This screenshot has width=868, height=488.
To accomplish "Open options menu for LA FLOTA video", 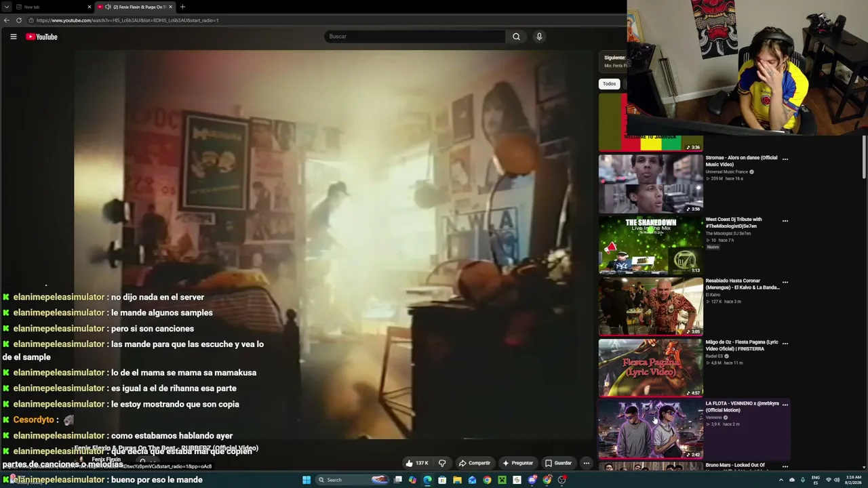I will pyautogui.click(x=785, y=405).
